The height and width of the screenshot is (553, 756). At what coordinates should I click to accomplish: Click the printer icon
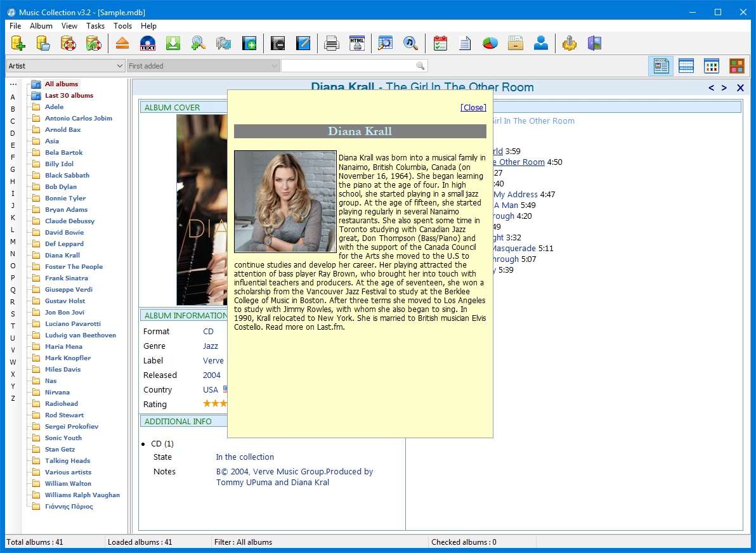[x=332, y=43]
